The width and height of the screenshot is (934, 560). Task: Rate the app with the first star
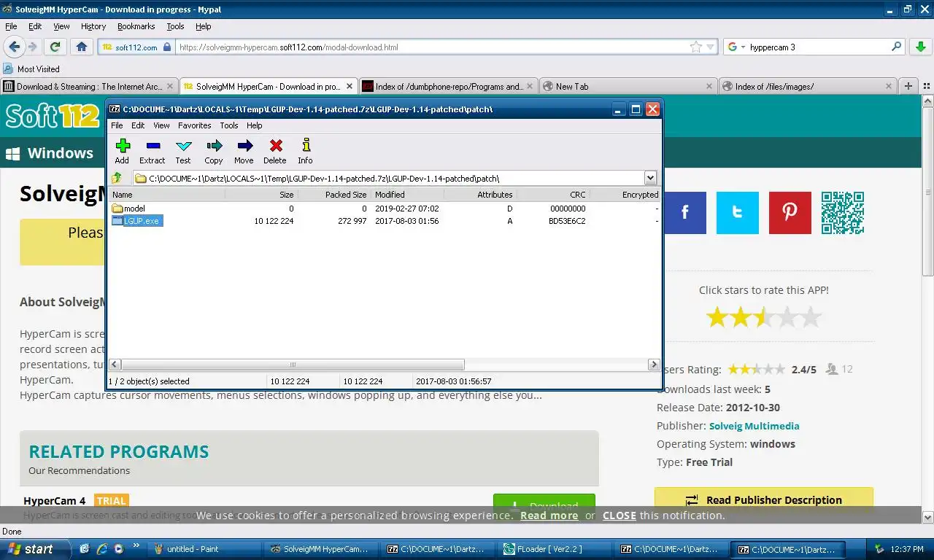point(717,317)
